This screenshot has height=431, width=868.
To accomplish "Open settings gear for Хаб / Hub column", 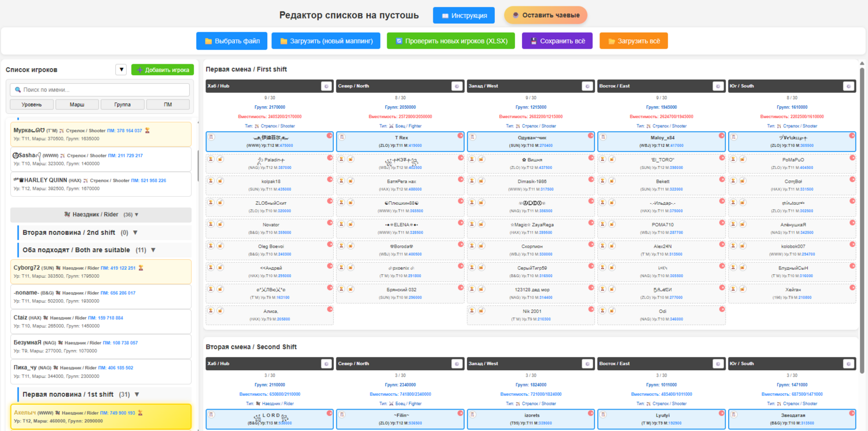I will point(326,86).
